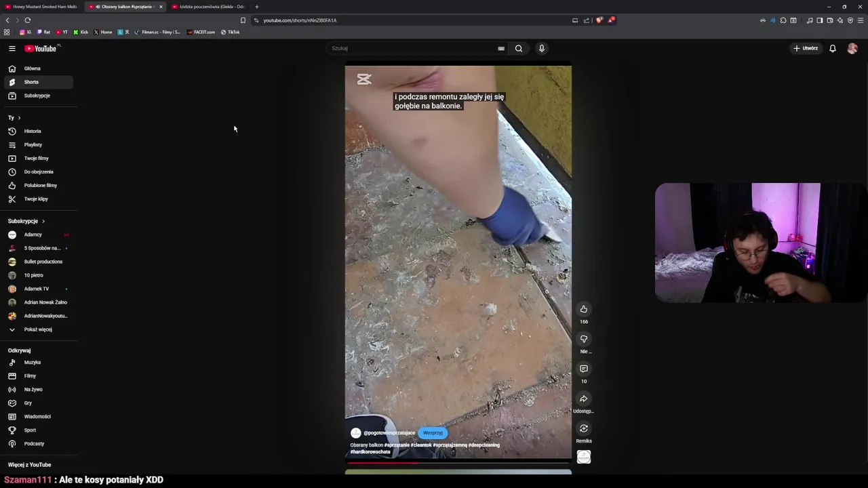Open the Kick bookmark
Screen dimensions: 868x488
click(81, 32)
